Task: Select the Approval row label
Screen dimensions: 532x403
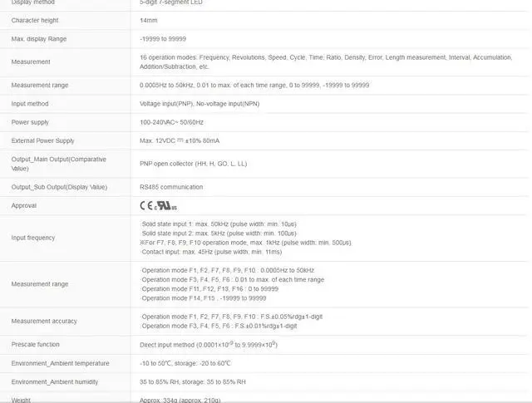Action: click(24, 205)
